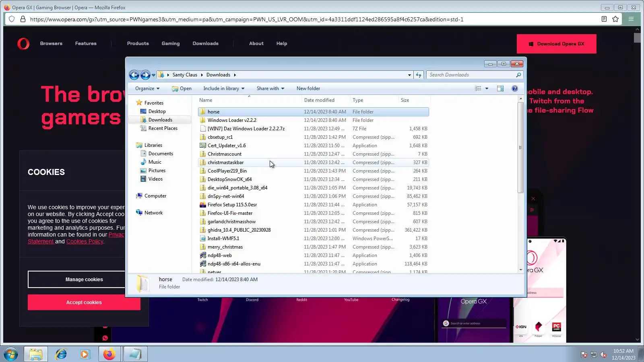
Task: Click the tracking protection shield icon
Action: click(x=12, y=19)
